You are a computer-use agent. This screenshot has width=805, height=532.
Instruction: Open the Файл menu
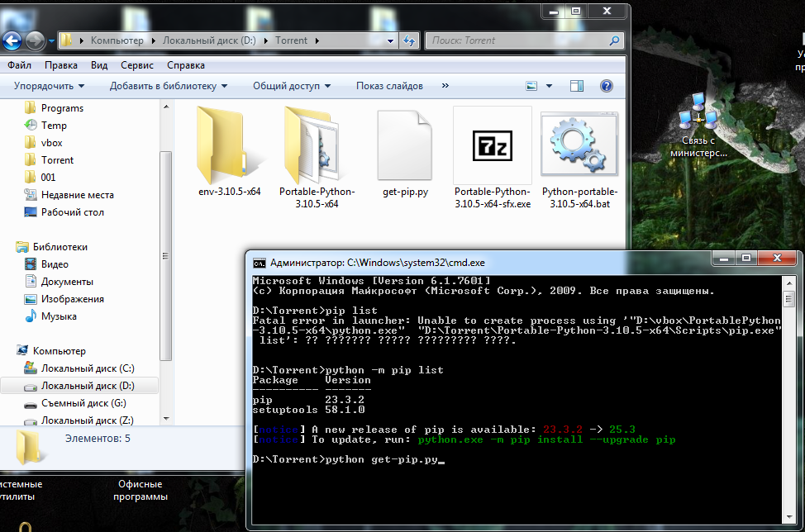19,65
